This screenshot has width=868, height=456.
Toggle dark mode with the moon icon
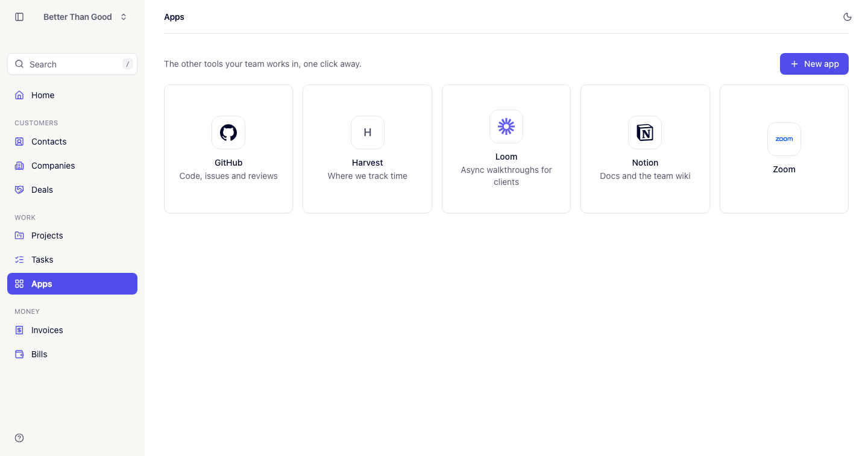click(x=848, y=17)
